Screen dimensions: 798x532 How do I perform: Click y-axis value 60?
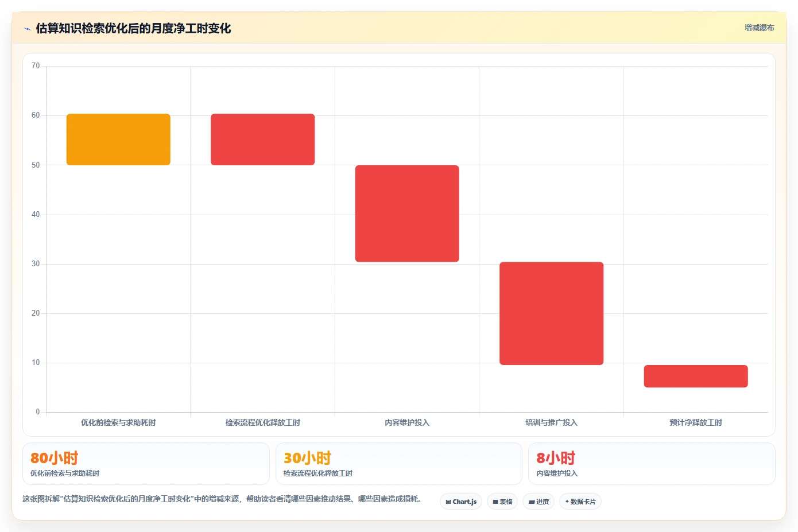coord(36,115)
